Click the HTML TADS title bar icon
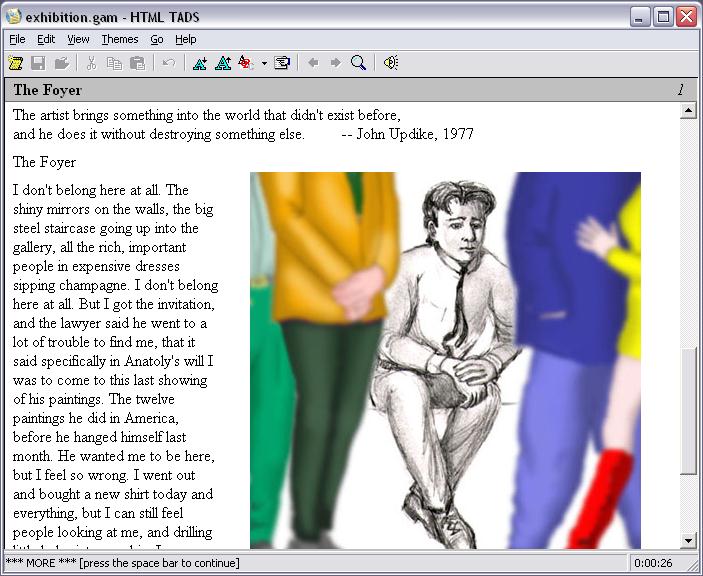Image resolution: width=703 pixels, height=576 pixels. pyautogui.click(x=13, y=17)
